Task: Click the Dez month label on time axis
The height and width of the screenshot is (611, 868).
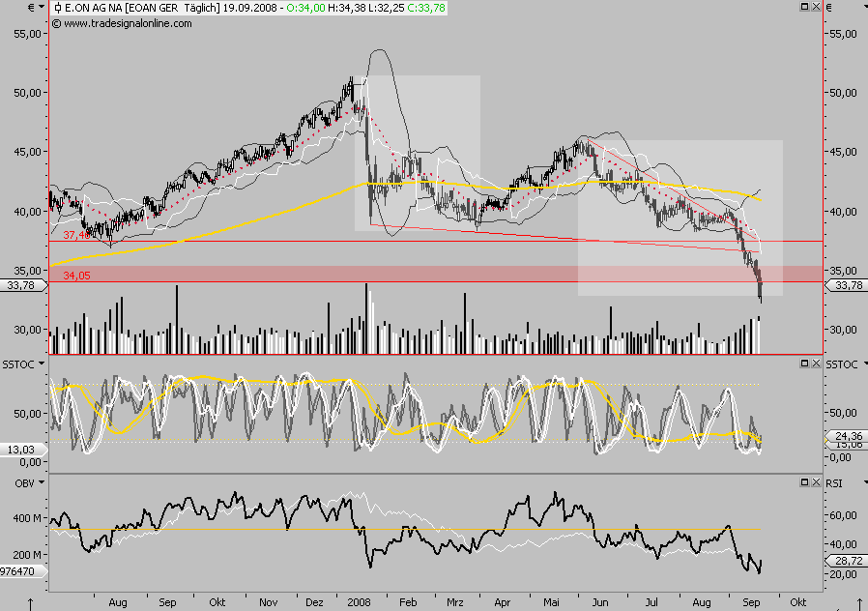Action: [x=314, y=602]
